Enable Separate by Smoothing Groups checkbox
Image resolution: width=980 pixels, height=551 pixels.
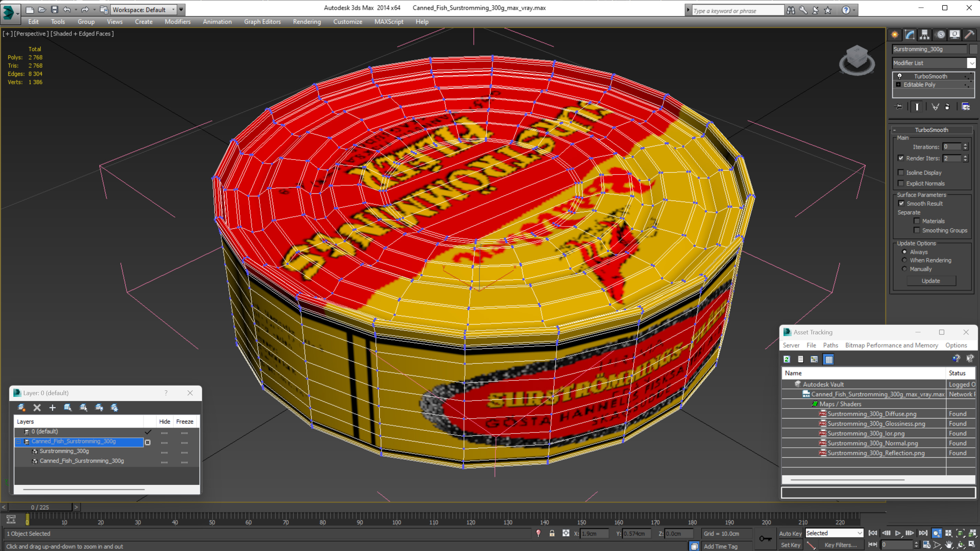coord(917,230)
